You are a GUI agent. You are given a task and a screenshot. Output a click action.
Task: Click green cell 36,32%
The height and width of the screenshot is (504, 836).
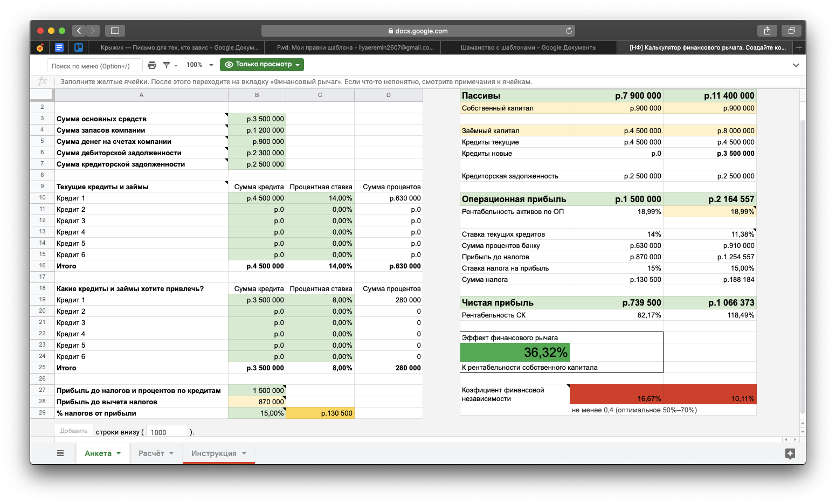[515, 353]
